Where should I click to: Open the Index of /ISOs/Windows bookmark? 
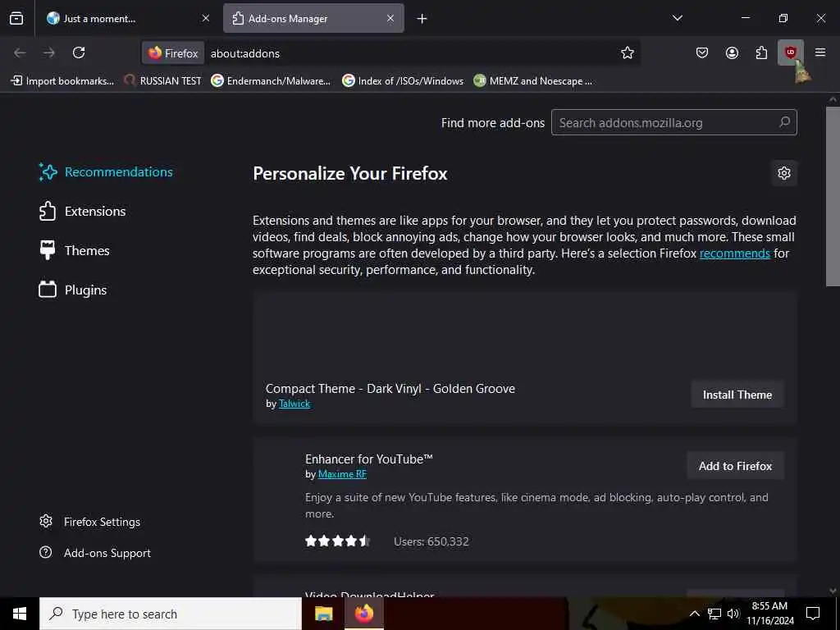tap(403, 81)
